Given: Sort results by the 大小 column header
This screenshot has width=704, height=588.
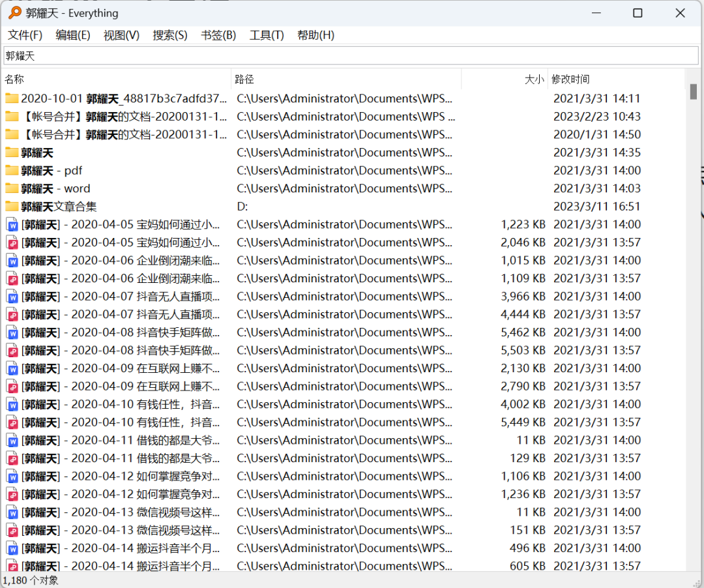Looking at the screenshot, I should coord(534,79).
